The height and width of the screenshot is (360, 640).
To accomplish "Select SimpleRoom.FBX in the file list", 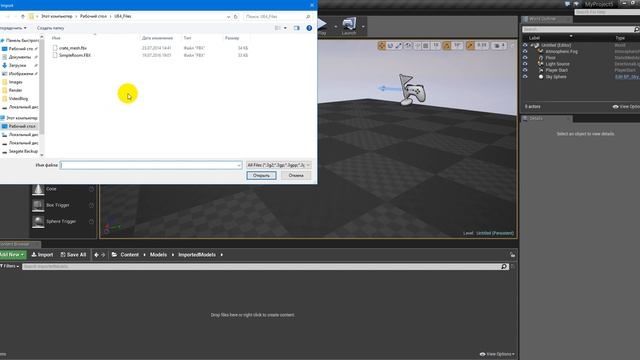I will tap(74, 55).
